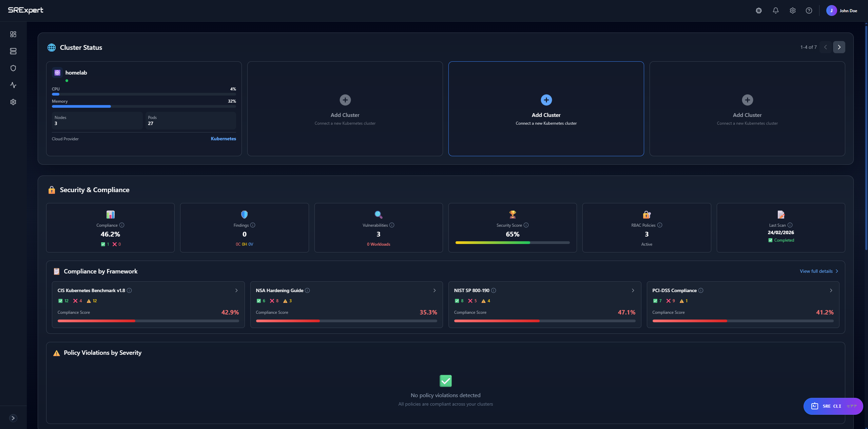The height and width of the screenshot is (429, 868).
Task: Expand the sidebar using the bottom-left chevron
Action: tap(13, 418)
